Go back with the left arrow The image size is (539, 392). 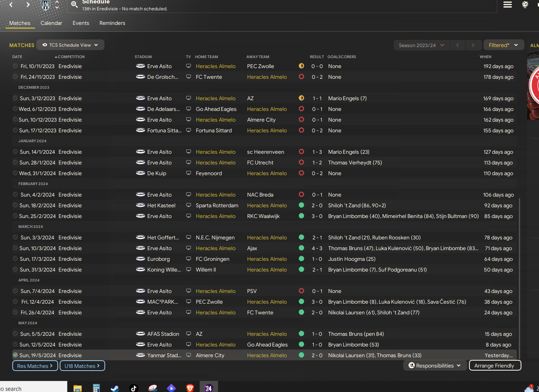point(11,5)
